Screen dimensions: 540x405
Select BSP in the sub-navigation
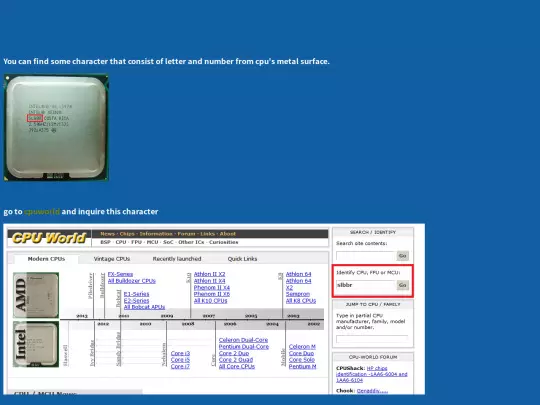[105, 242]
